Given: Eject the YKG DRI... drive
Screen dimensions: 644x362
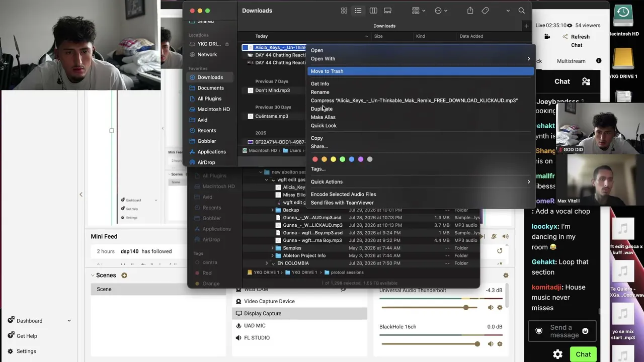Looking at the screenshot, I should 227,44.
